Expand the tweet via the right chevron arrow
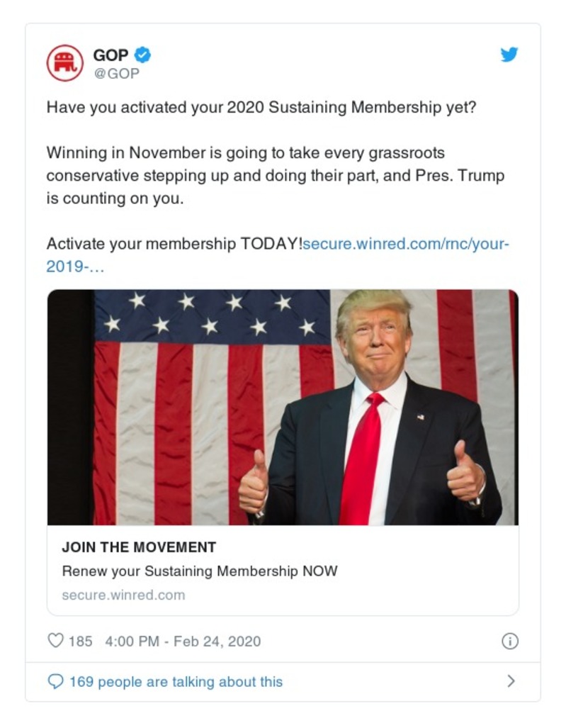566x728 pixels. point(511,681)
